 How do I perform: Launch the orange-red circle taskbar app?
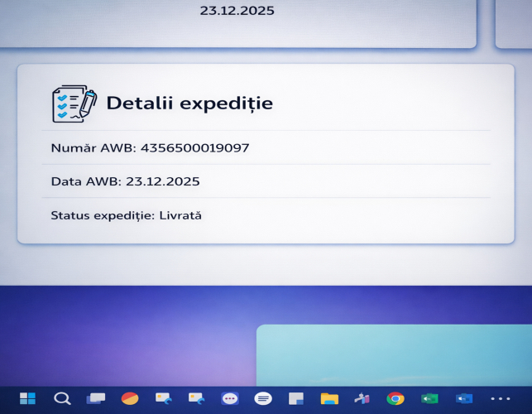pos(130,398)
